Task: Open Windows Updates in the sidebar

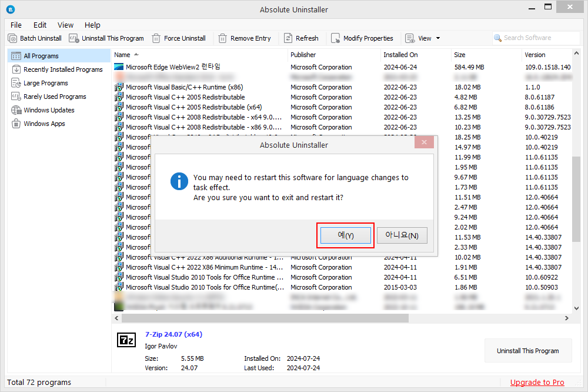Action: pos(59,110)
